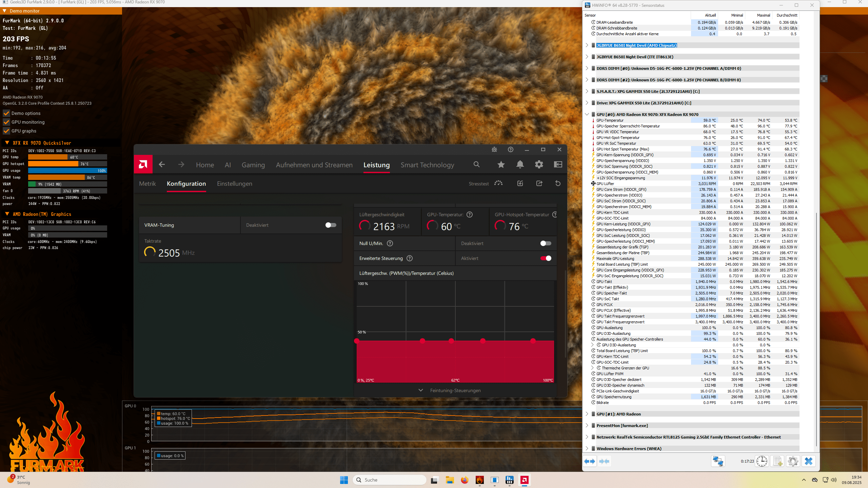Screen dimensions: 868x488
Task: Click the HWiNFO log file icon
Action: click(x=777, y=461)
